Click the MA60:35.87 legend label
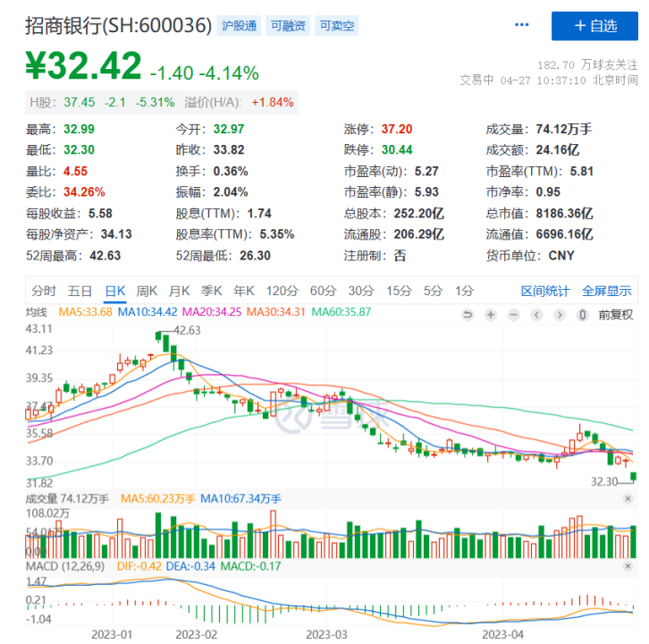This screenshot has height=644, width=649. pos(341,312)
